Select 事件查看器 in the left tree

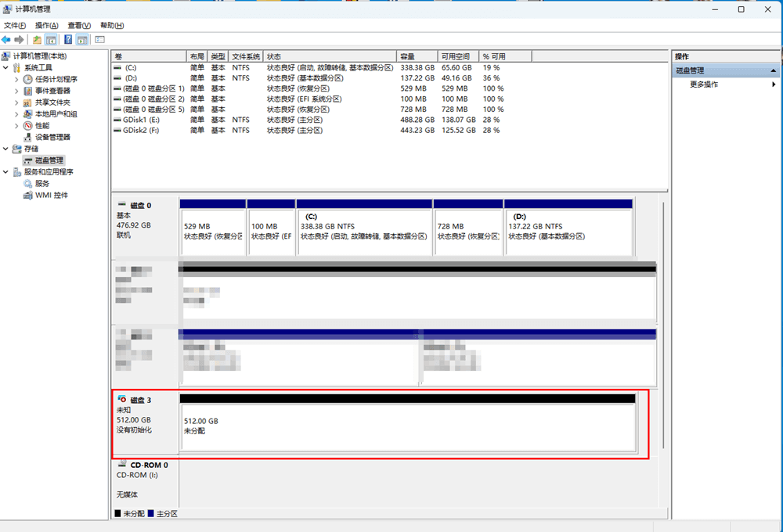point(52,91)
